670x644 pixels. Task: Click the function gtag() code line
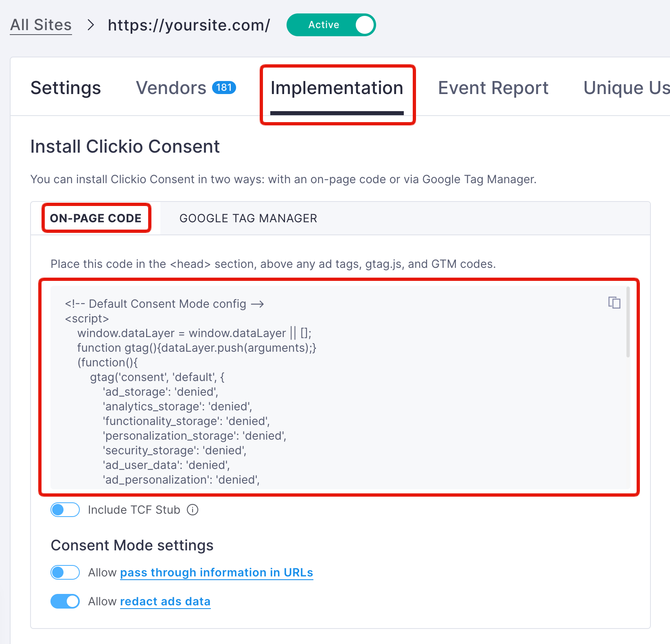coord(197,348)
